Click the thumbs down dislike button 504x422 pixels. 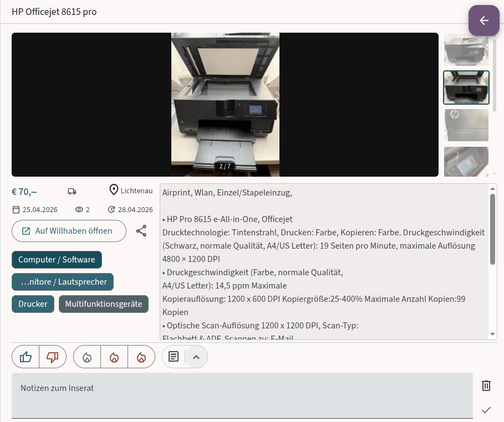[x=52, y=357]
